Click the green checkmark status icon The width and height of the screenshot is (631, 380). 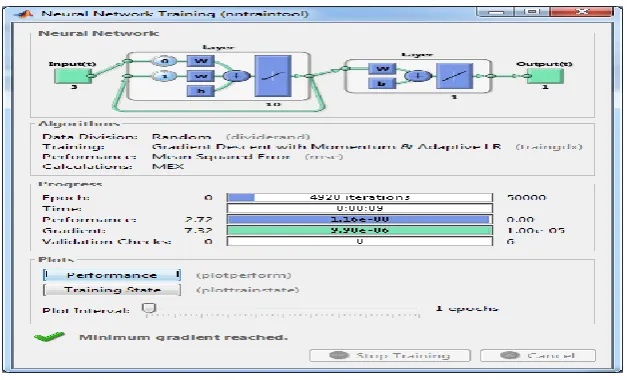click(49, 337)
